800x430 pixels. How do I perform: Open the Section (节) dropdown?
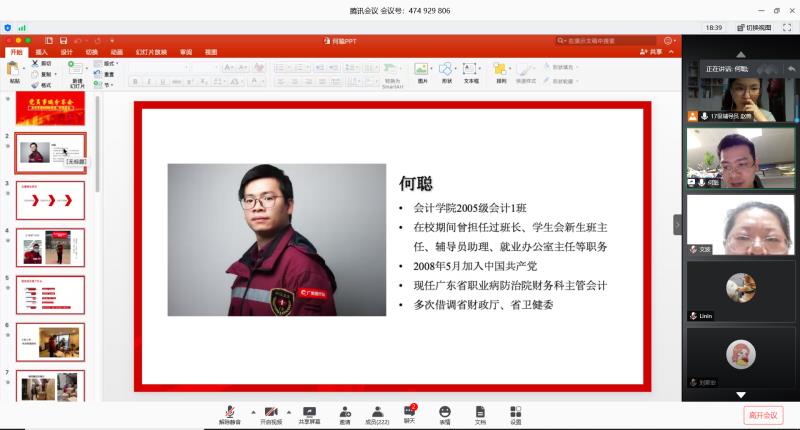coord(103,85)
